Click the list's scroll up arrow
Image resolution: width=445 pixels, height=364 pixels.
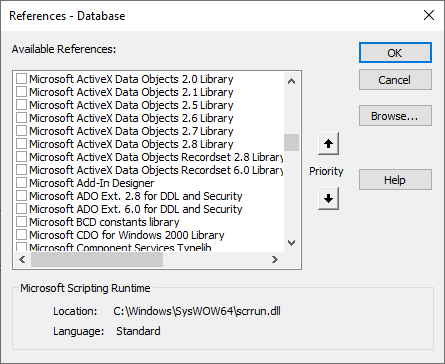pos(291,81)
